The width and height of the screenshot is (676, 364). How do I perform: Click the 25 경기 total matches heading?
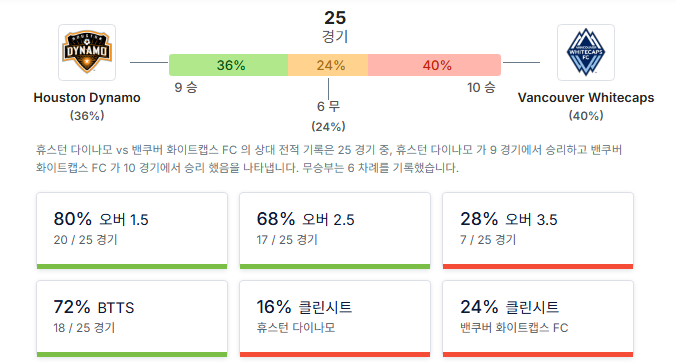(335, 26)
